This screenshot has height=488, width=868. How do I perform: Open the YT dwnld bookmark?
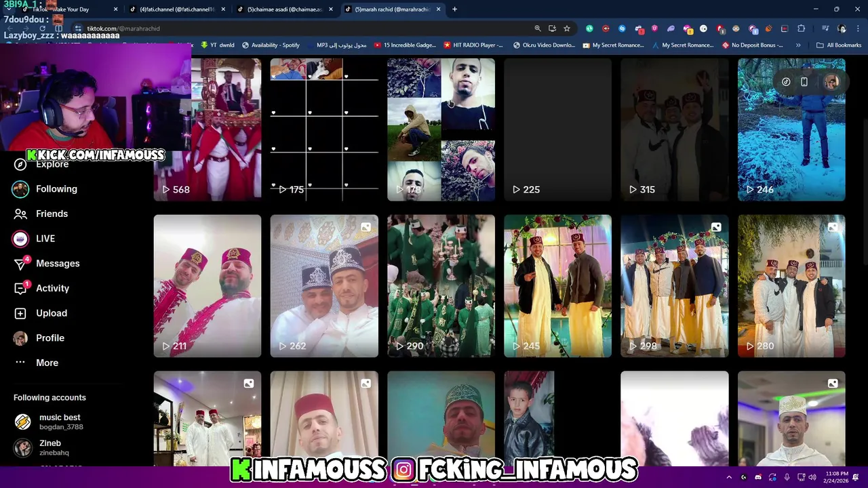click(x=217, y=45)
